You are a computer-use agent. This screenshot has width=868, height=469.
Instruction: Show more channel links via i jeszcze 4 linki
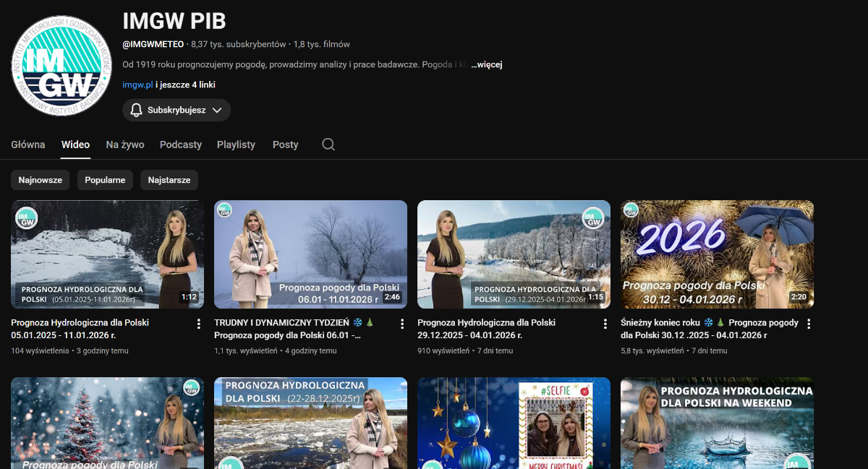tap(185, 85)
